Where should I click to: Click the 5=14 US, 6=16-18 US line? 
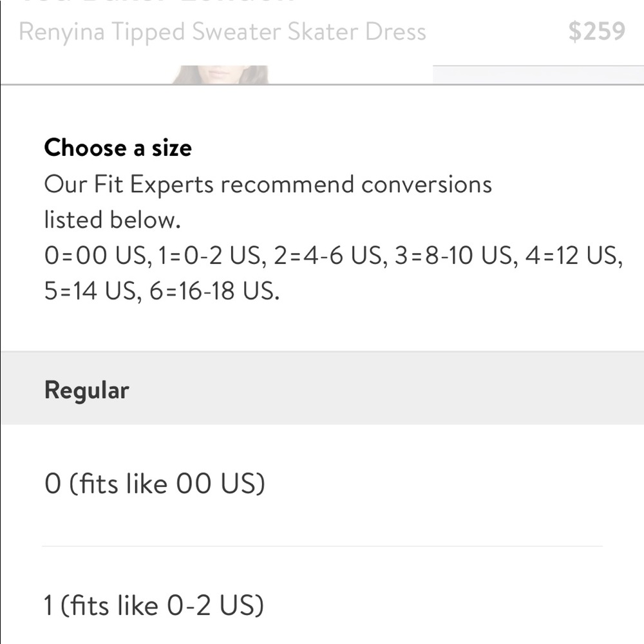point(162,291)
